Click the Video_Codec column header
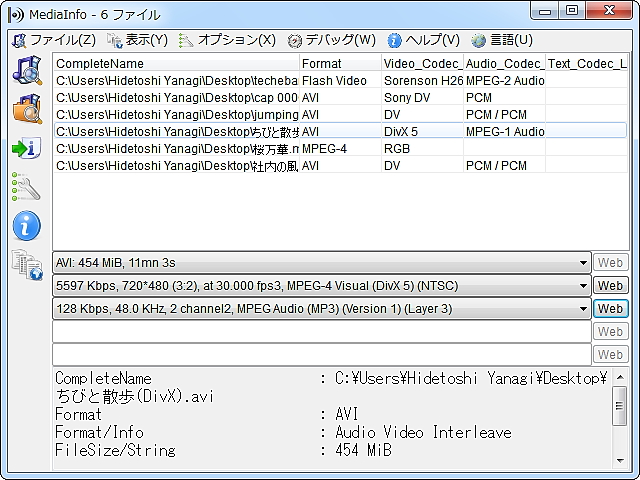This screenshot has height=480, width=640. click(422, 64)
